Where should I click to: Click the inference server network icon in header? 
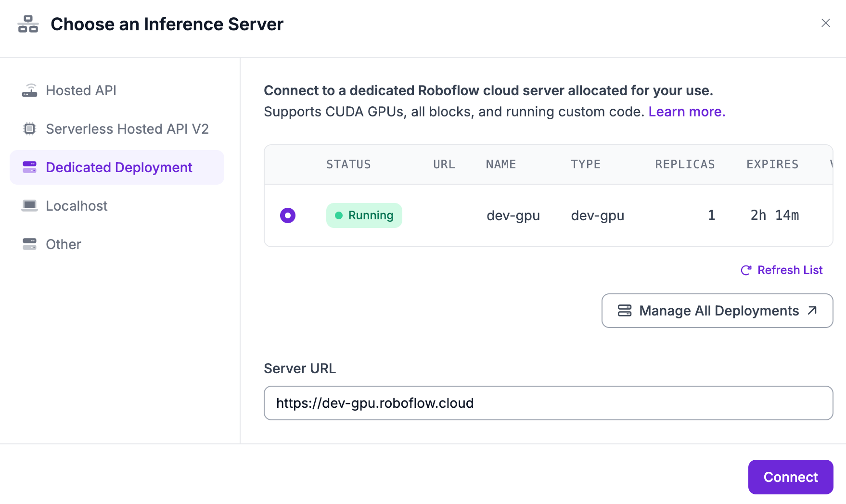(x=28, y=24)
